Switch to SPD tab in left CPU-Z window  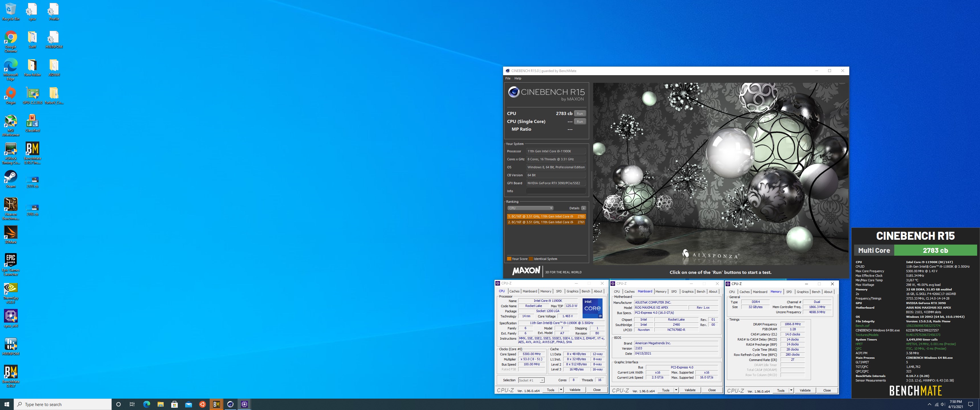(559, 291)
